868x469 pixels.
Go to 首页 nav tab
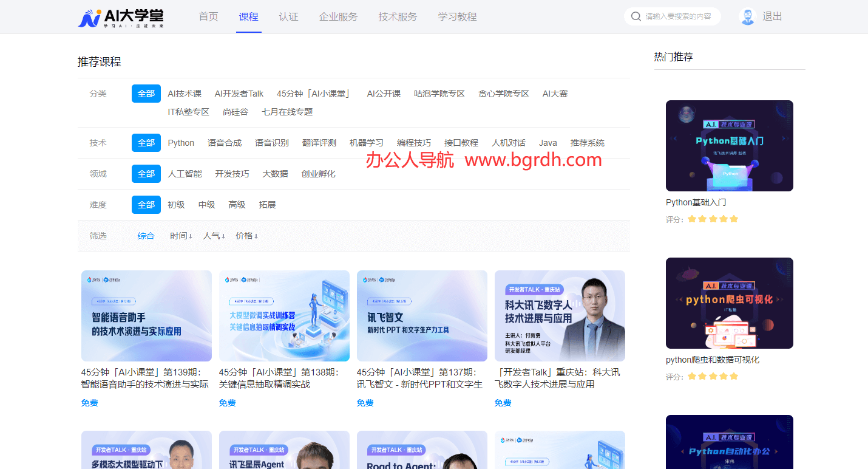pyautogui.click(x=208, y=16)
